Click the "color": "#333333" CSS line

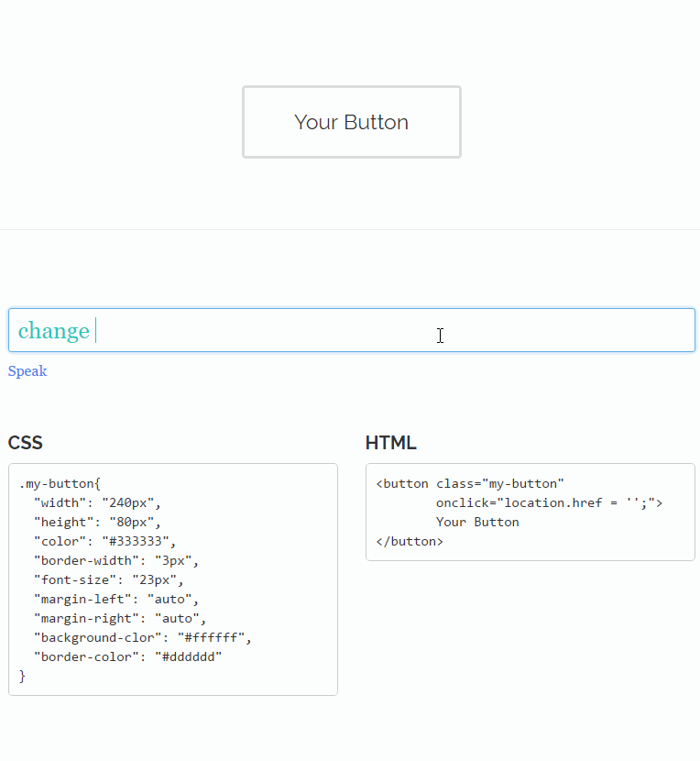pos(104,541)
